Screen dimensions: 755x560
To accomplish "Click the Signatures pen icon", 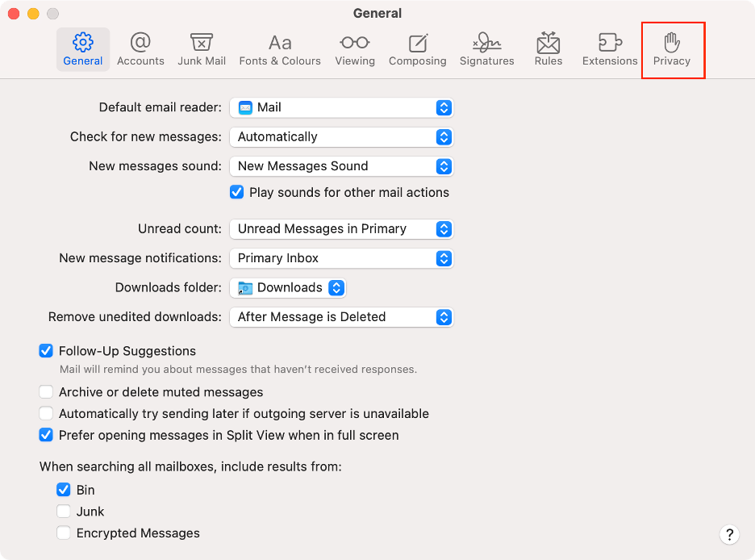I will click(x=486, y=48).
